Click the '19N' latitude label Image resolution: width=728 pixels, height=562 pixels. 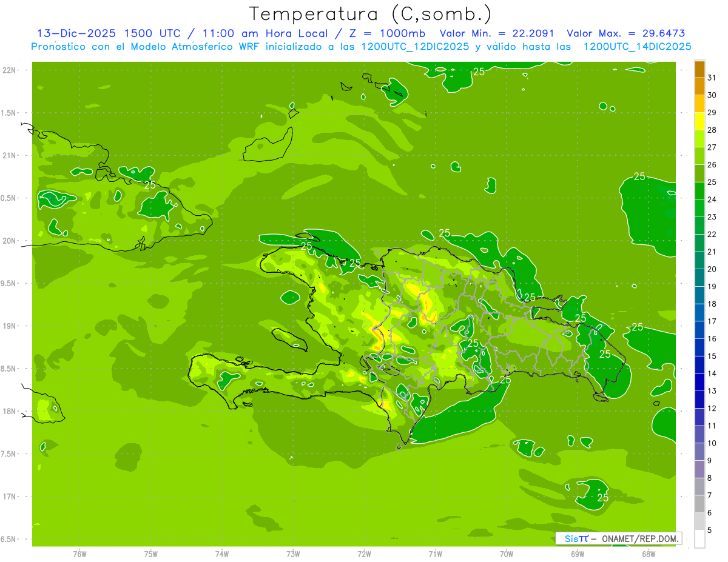tap(9, 326)
